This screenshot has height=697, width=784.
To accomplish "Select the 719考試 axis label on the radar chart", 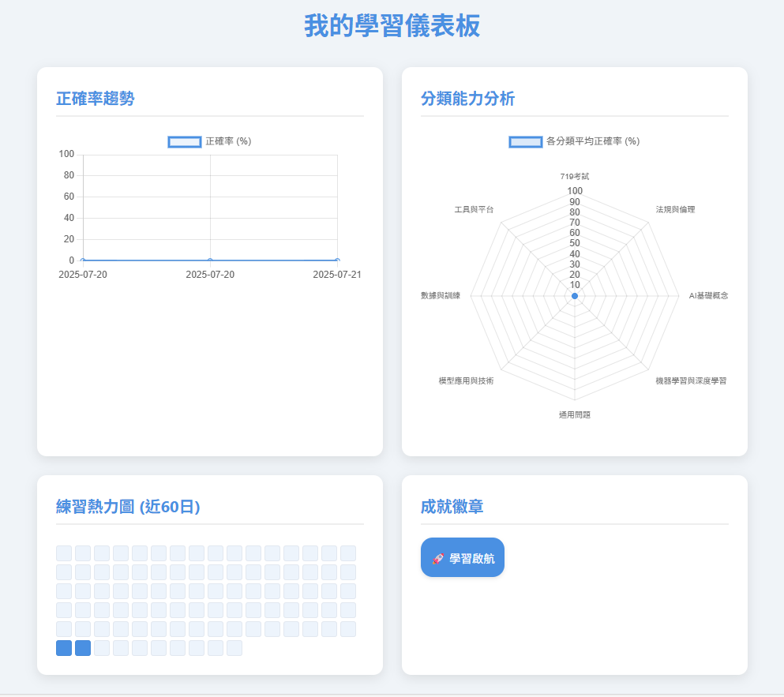I will pyautogui.click(x=574, y=176).
